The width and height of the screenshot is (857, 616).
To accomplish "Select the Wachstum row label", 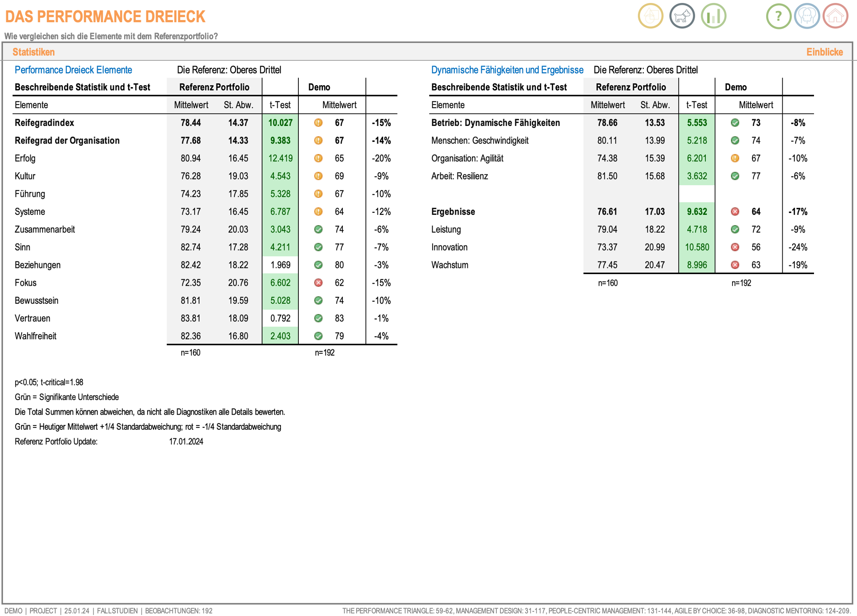I will [450, 265].
